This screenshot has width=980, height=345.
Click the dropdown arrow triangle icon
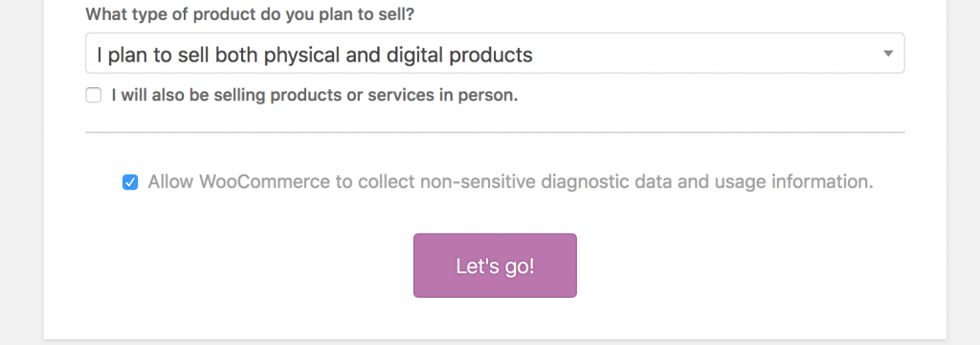pyautogui.click(x=887, y=54)
